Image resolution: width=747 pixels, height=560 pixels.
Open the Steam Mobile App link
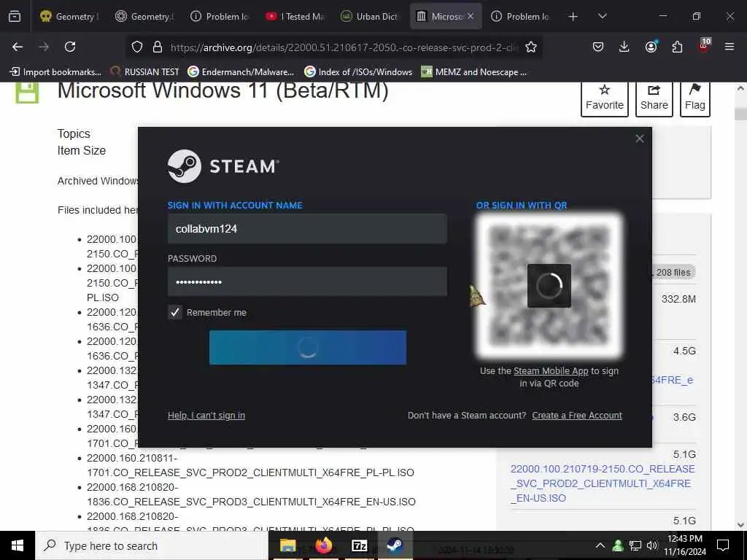[551, 371]
